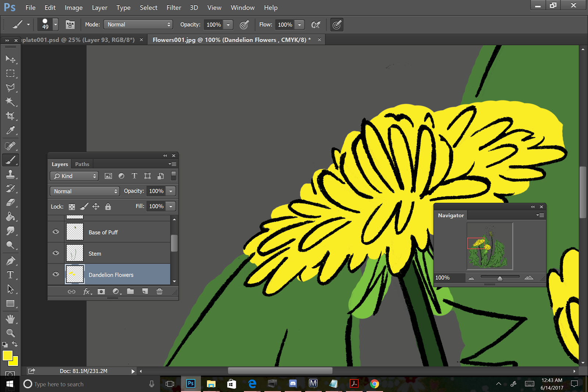Toggle visibility of Dandelion Flowers layer
This screenshot has height=392, width=588.
[56, 274]
